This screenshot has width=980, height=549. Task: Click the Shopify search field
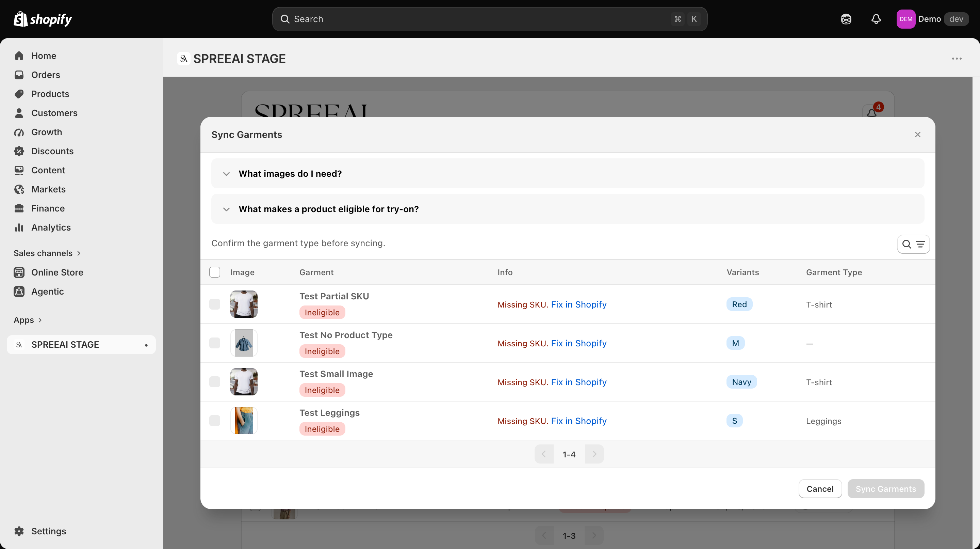(x=490, y=19)
